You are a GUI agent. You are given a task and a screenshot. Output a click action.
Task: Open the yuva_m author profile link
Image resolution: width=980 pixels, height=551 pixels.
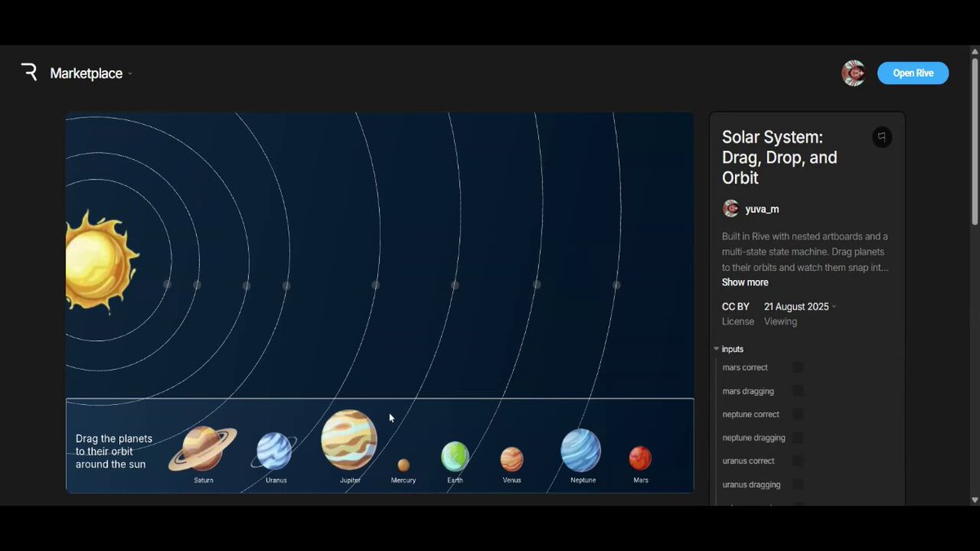(762, 209)
